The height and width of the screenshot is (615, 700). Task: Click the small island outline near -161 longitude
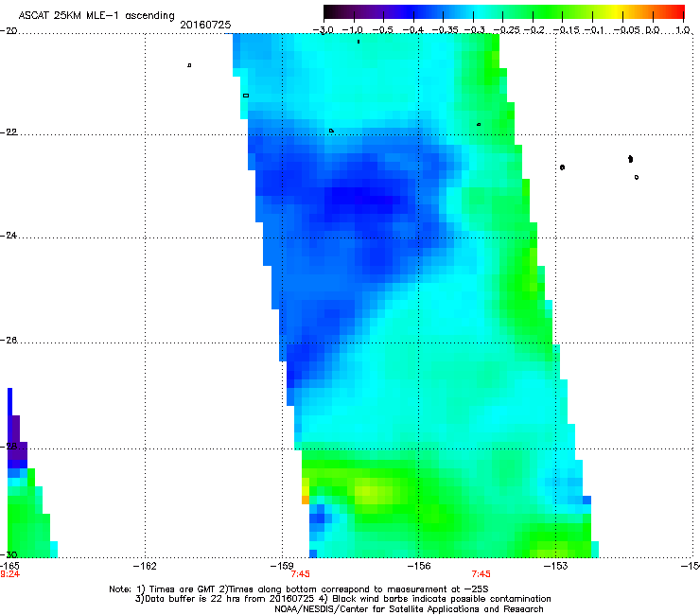189,65
